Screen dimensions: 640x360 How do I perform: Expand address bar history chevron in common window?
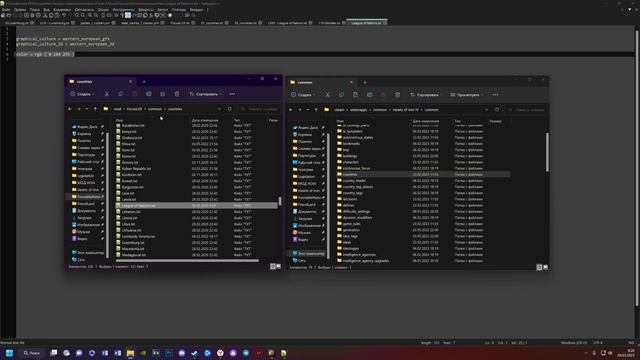click(x=487, y=109)
